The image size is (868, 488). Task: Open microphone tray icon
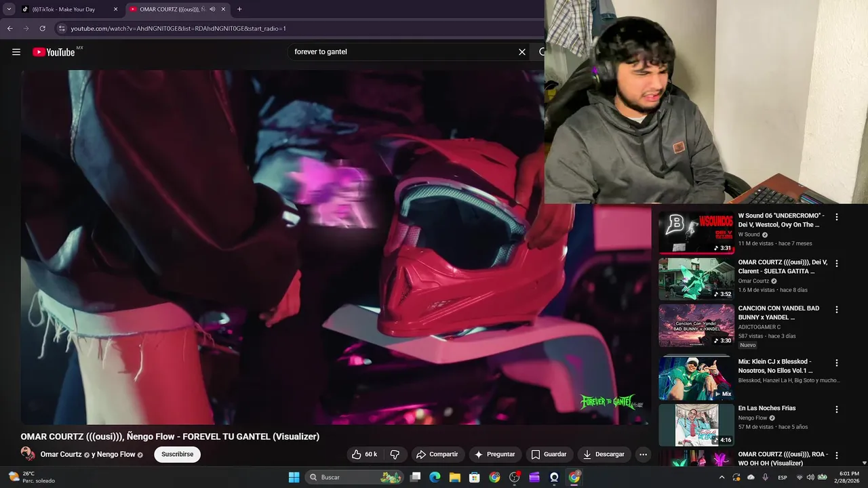[x=766, y=477]
